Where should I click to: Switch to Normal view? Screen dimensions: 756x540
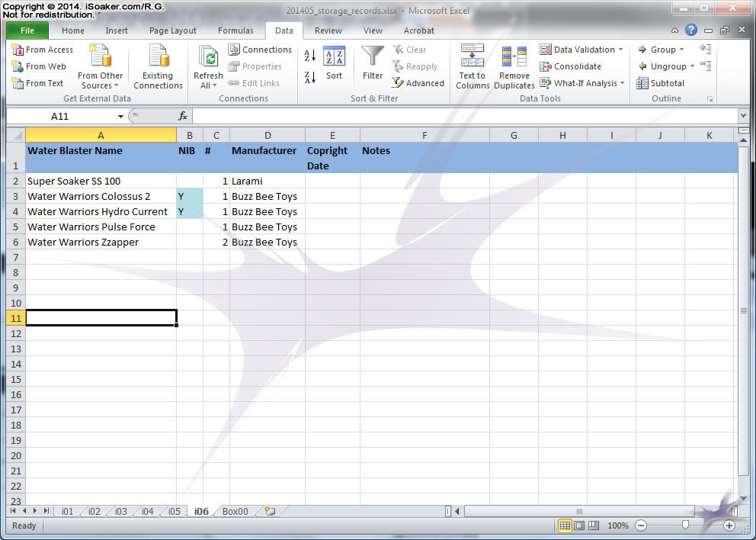(x=565, y=526)
